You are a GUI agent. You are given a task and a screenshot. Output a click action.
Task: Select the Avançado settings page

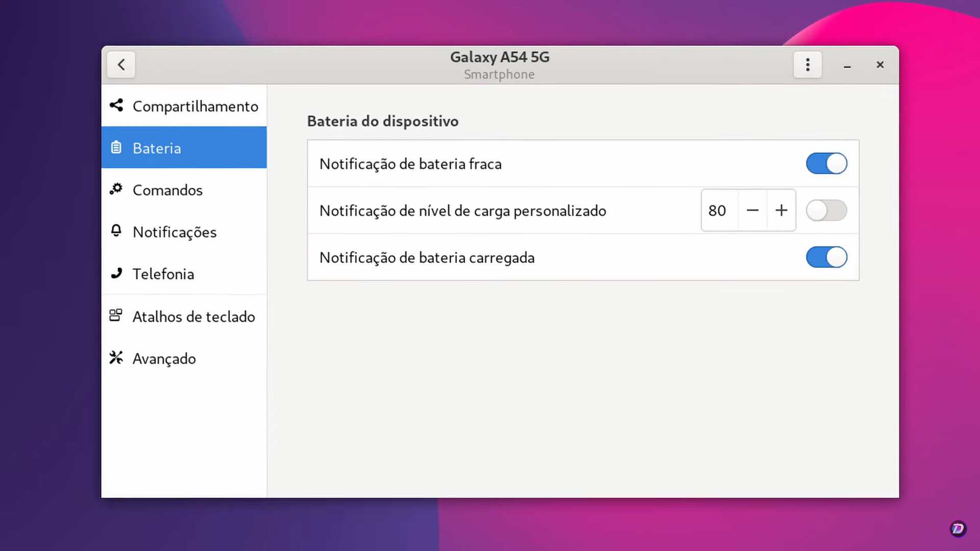click(x=164, y=358)
